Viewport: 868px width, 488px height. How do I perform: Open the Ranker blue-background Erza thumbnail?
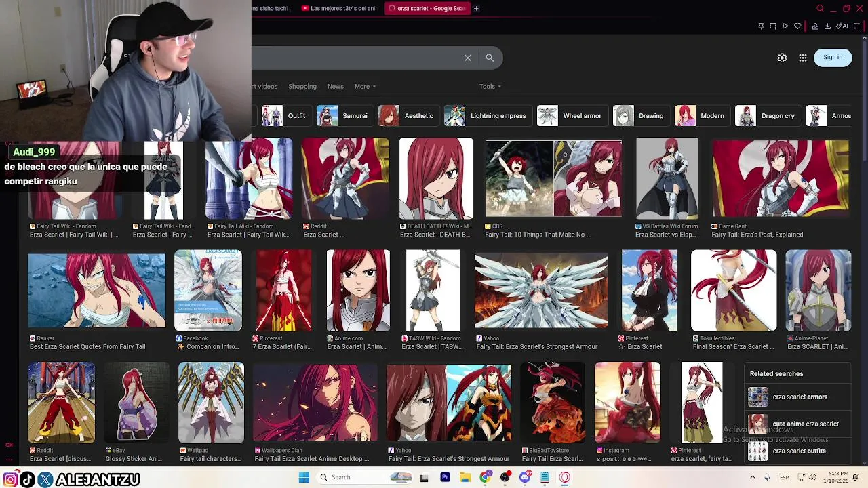[x=96, y=291]
